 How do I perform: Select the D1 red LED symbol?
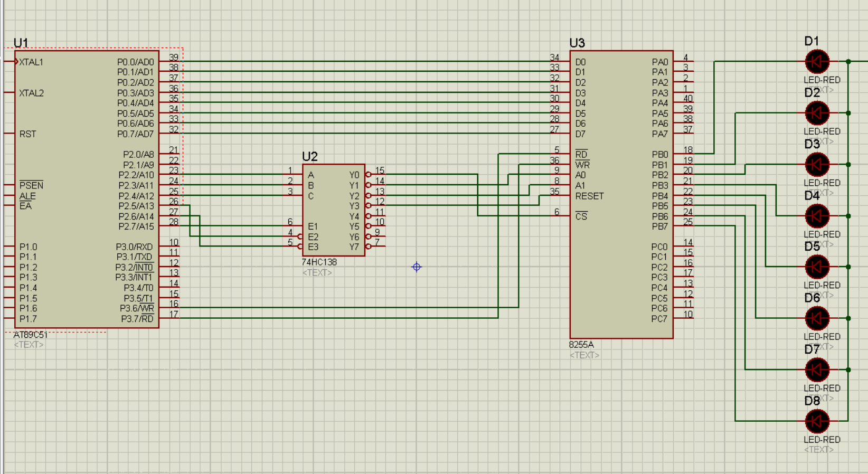(817, 62)
